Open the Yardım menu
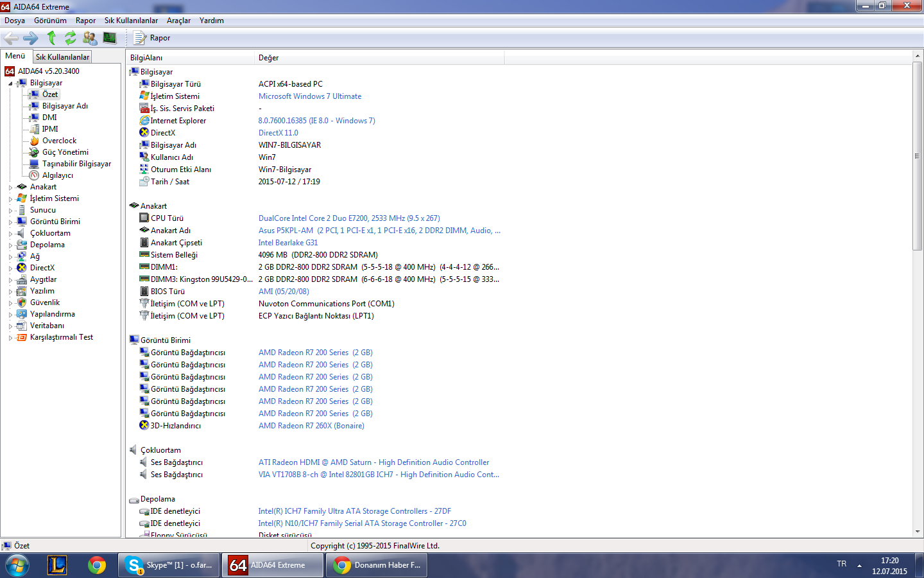 coord(211,21)
